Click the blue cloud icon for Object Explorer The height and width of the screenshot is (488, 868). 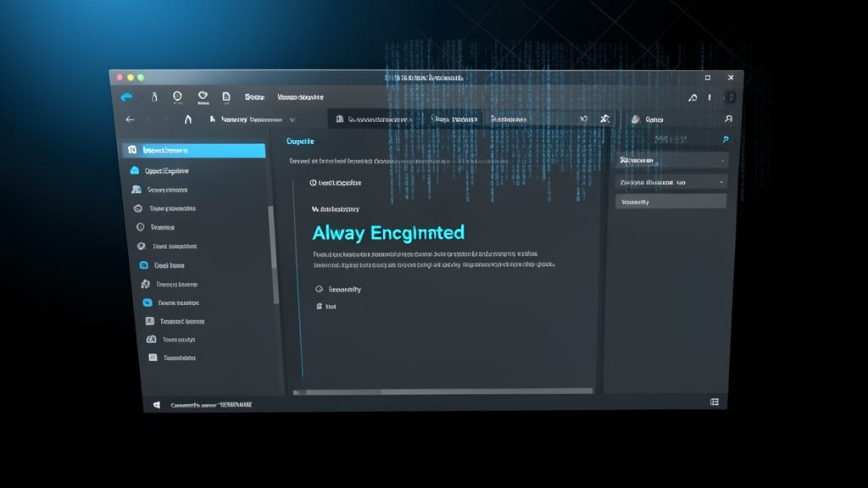135,170
